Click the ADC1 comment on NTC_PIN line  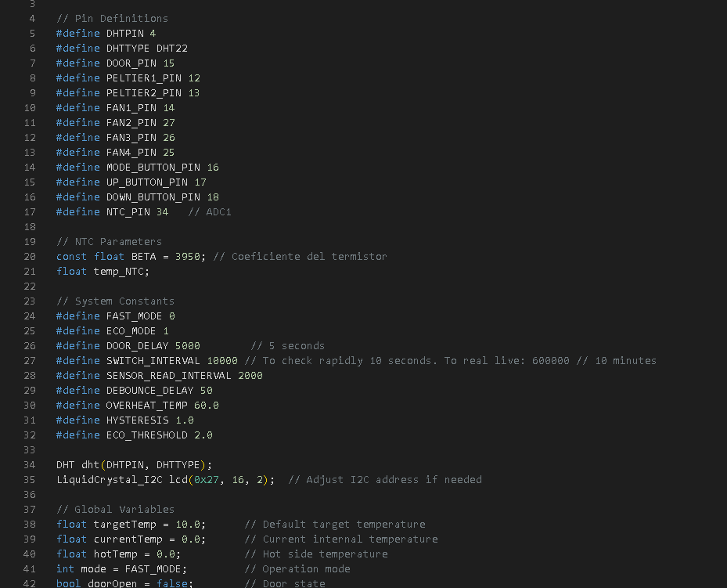pos(210,212)
